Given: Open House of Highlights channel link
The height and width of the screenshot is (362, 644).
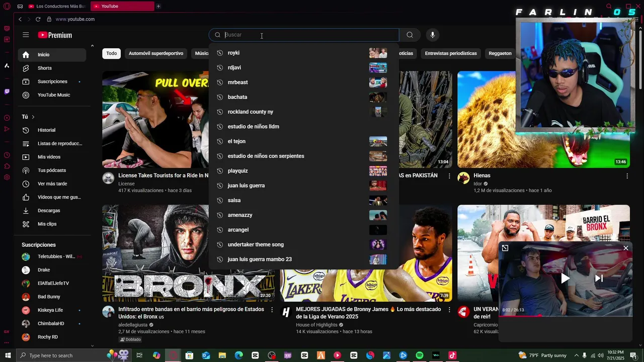Looking at the screenshot, I should [316, 325].
